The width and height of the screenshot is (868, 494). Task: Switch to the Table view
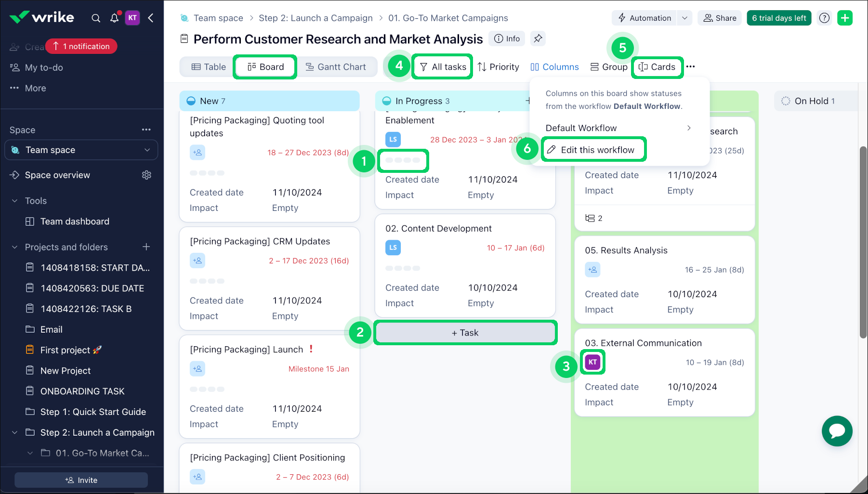tap(209, 67)
